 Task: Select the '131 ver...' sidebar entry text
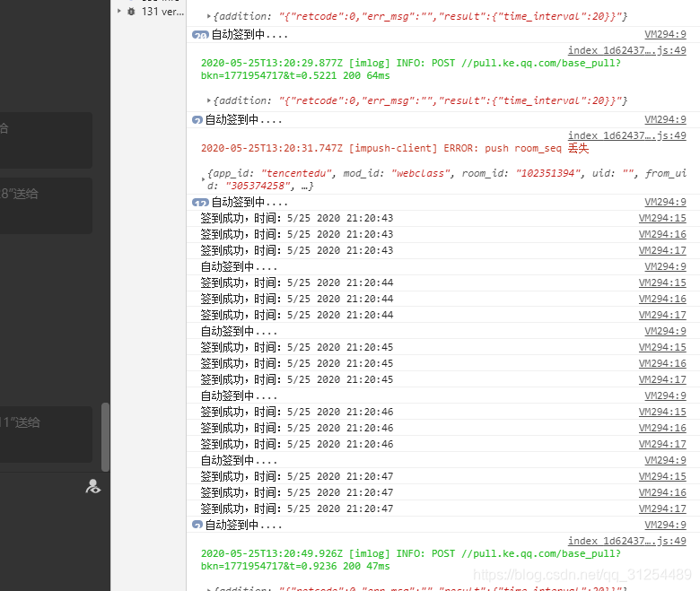[162, 12]
